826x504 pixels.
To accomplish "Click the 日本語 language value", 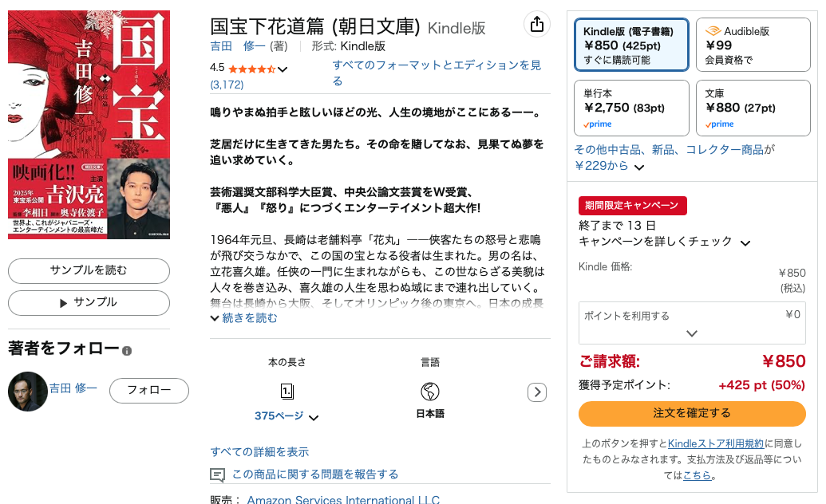I will [430, 413].
